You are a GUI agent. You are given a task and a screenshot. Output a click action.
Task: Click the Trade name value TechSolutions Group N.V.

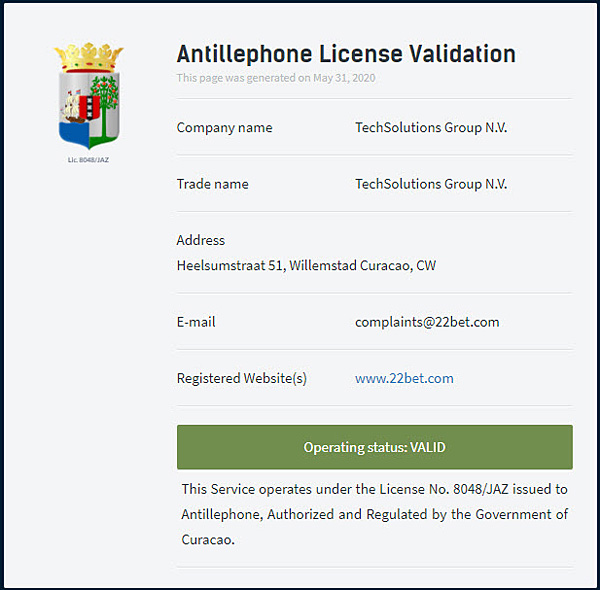point(431,184)
